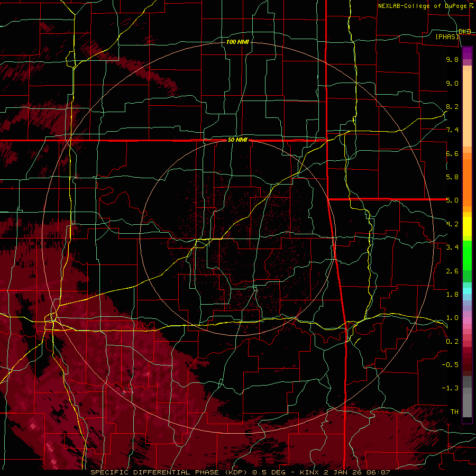
Task: Click the 50 NMI range ring label
Action: pos(237,140)
